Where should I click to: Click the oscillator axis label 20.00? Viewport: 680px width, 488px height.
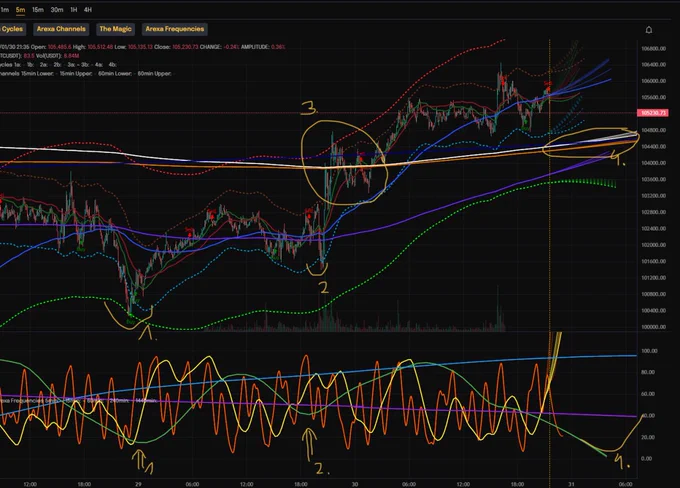[648, 437]
